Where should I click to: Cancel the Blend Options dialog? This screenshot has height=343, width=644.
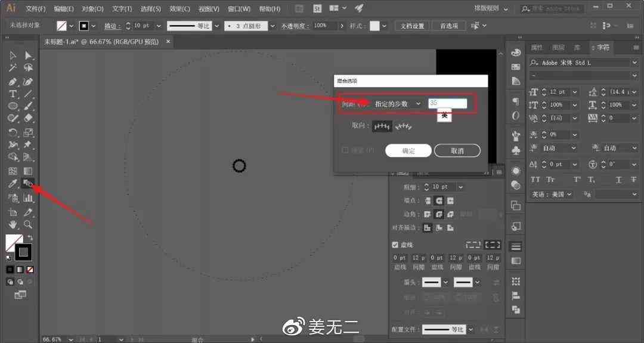[x=457, y=151]
